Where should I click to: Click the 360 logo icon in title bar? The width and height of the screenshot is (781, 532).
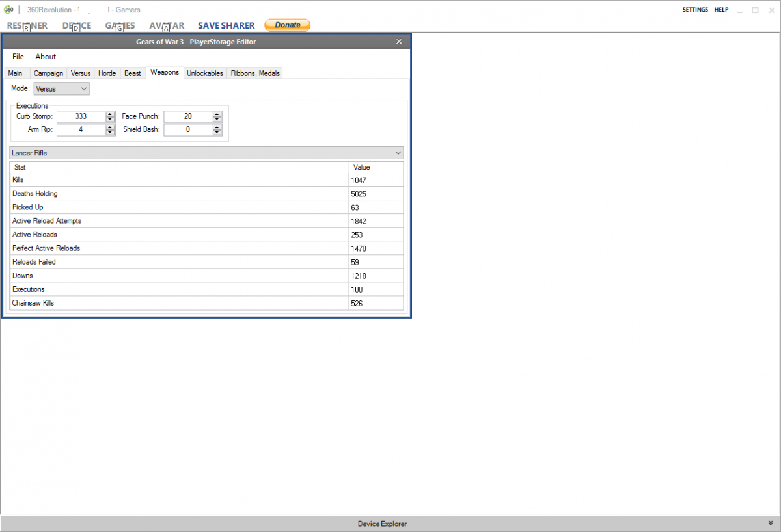click(x=8, y=10)
